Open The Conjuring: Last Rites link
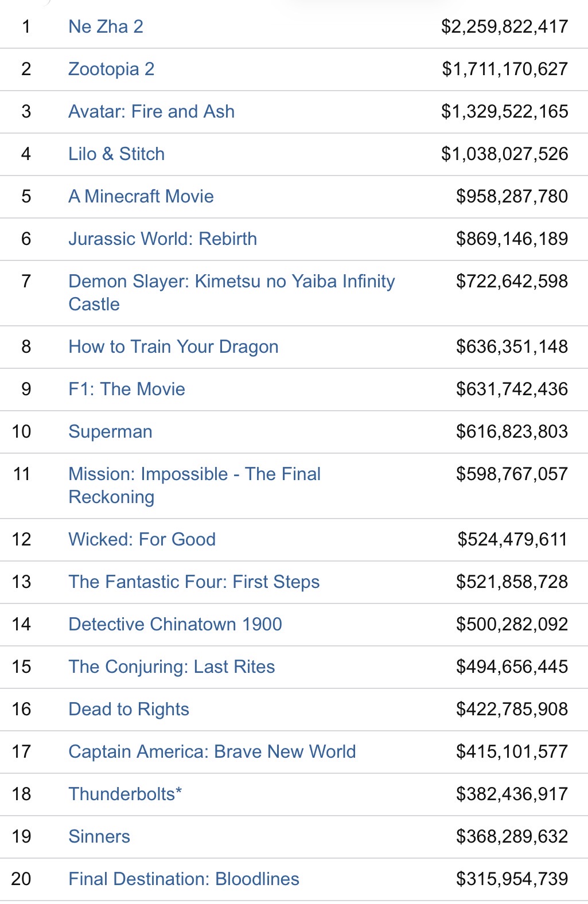This screenshot has width=588, height=904. coord(172,667)
